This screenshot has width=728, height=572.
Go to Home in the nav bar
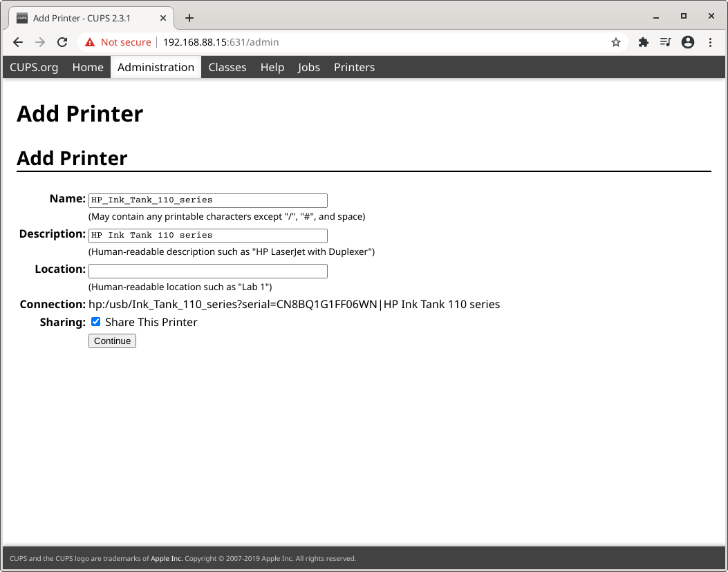pyautogui.click(x=88, y=67)
